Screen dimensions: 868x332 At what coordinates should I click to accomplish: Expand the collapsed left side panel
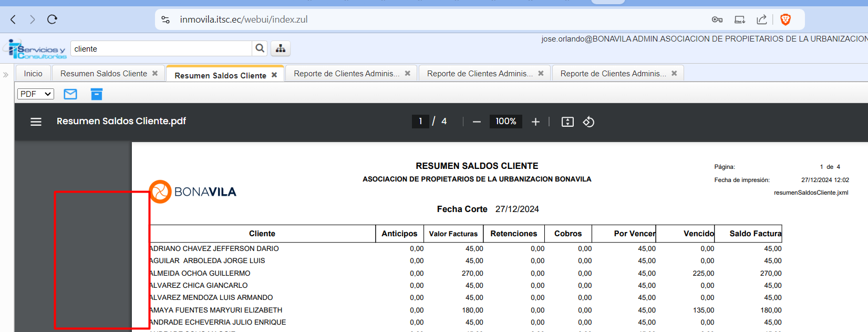[x=6, y=75]
